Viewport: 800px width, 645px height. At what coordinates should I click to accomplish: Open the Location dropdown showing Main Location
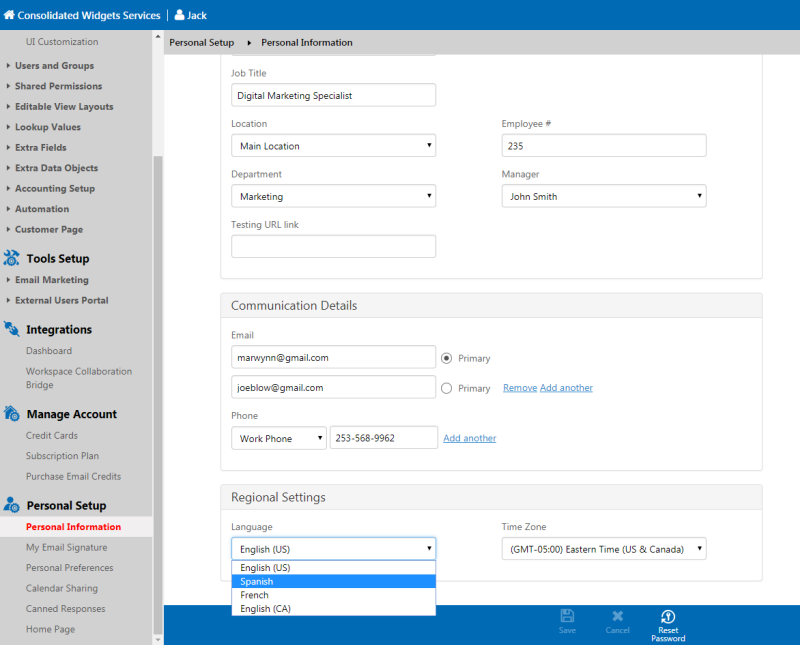click(x=333, y=145)
